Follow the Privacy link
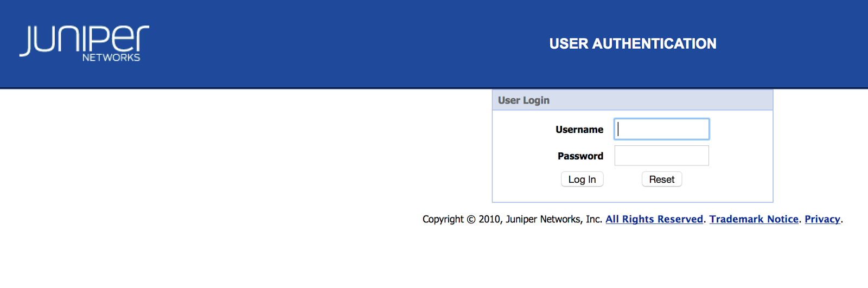 (822, 219)
